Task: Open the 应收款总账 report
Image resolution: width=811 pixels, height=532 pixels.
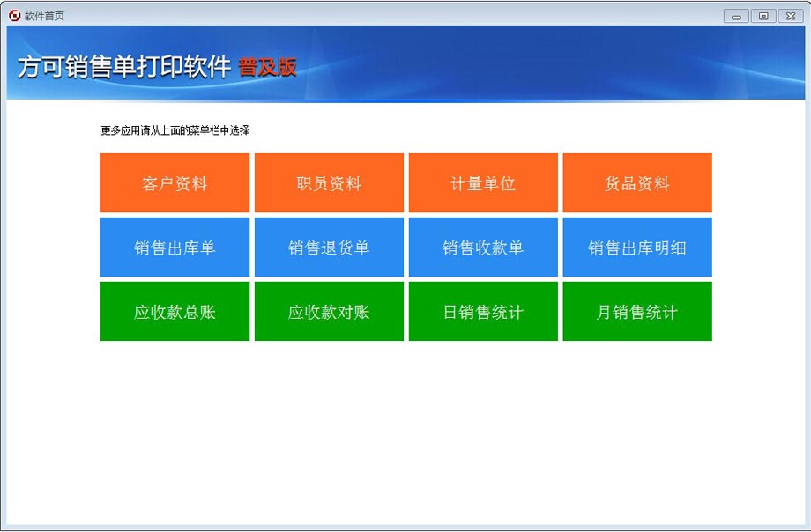Action: click(175, 311)
